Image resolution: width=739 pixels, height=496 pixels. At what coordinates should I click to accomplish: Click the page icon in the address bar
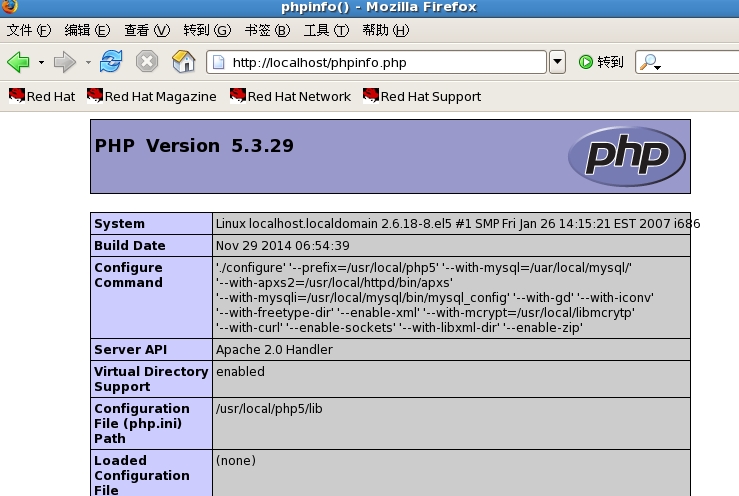click(x=219, y=62)
